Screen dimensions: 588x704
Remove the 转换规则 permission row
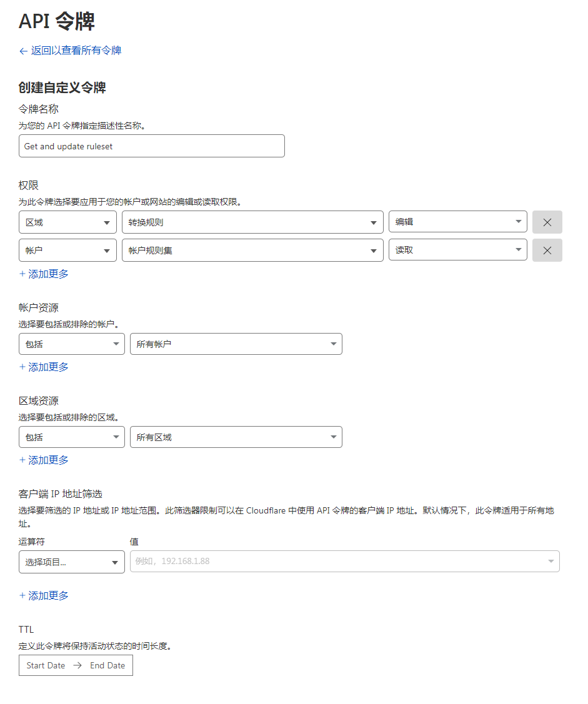[x=547, y=222]
